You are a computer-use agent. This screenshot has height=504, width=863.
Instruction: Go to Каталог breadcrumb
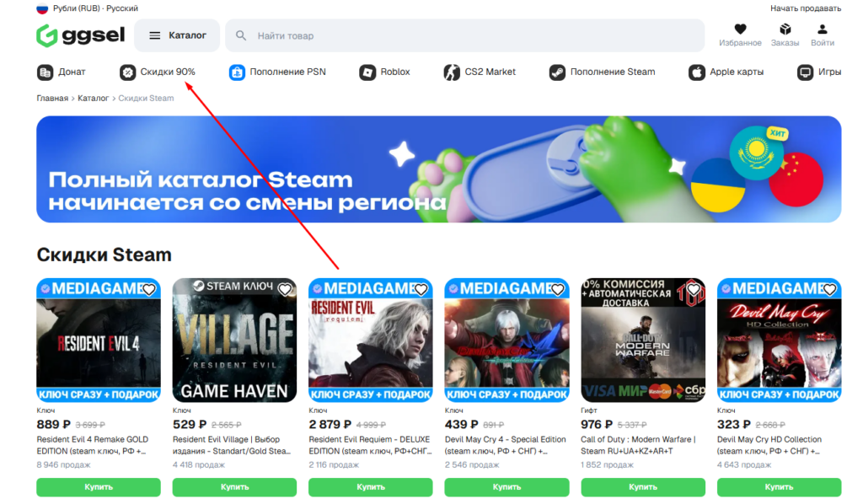pos(93,99)
